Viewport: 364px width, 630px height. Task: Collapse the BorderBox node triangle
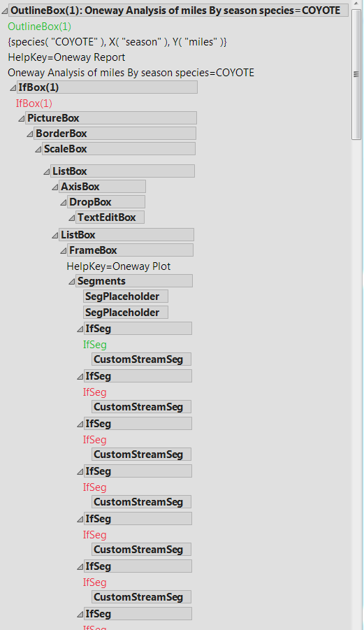point(30,134)
